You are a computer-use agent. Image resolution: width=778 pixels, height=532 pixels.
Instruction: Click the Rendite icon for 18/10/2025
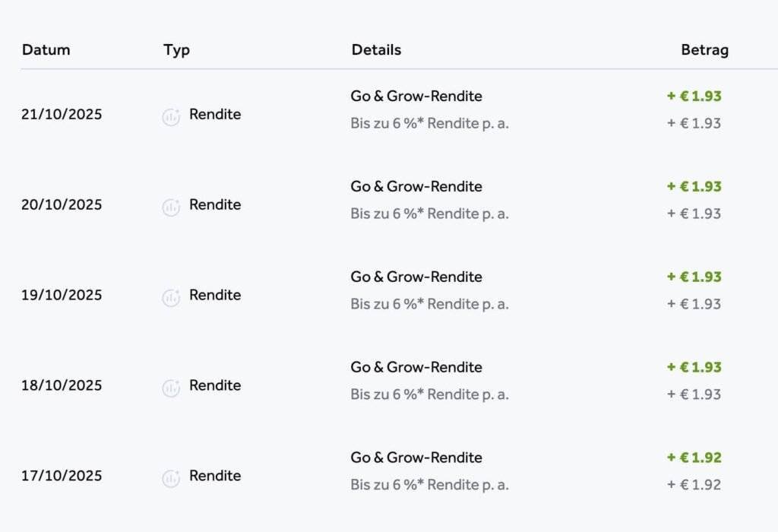(171, 388)
